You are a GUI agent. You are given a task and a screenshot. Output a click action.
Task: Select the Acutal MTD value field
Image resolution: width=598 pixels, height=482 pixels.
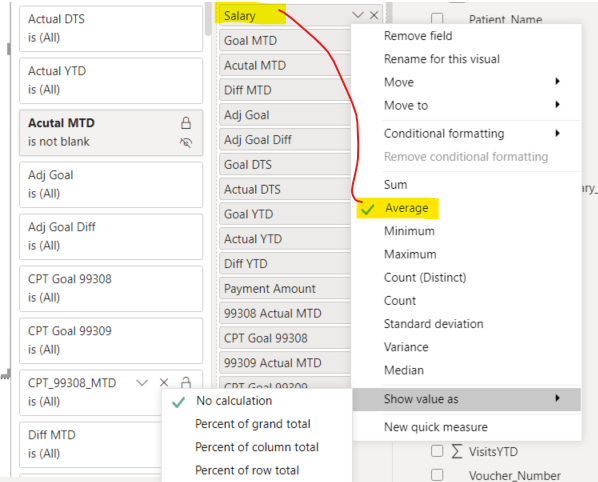point(285,65)
